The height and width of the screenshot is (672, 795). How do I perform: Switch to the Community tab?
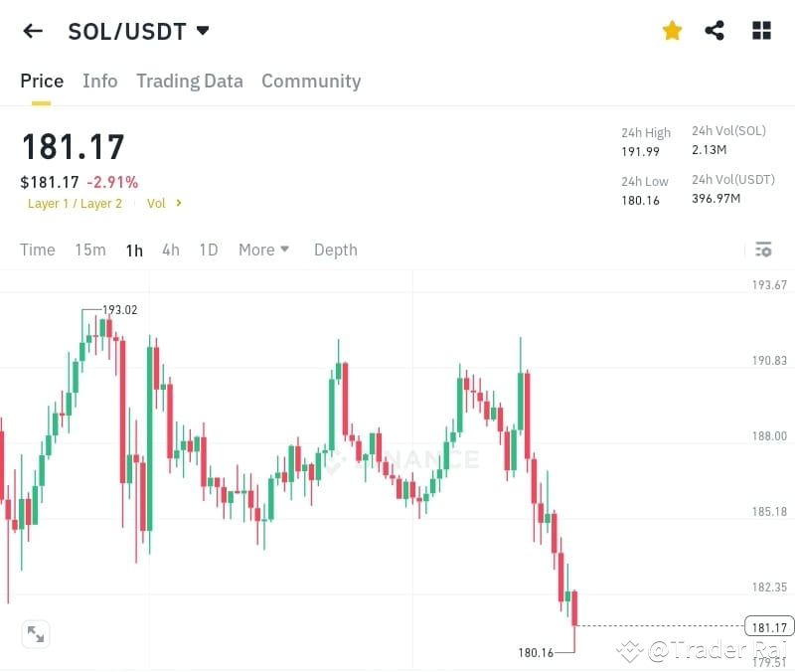311,81
